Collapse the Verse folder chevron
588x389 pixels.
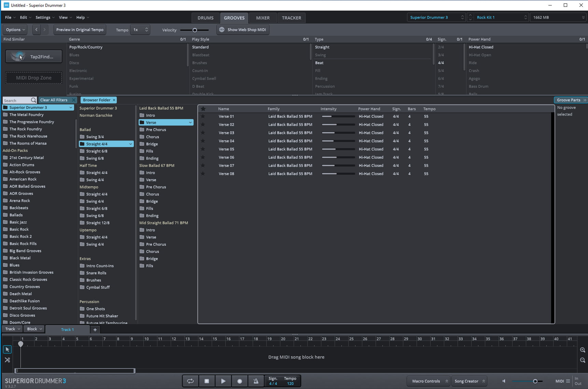tap(190, 122)
